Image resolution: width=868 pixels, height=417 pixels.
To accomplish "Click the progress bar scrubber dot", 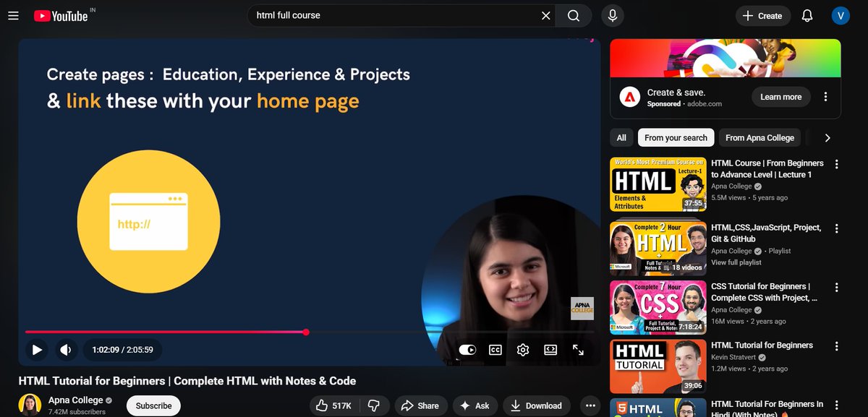I will [306, 332].
